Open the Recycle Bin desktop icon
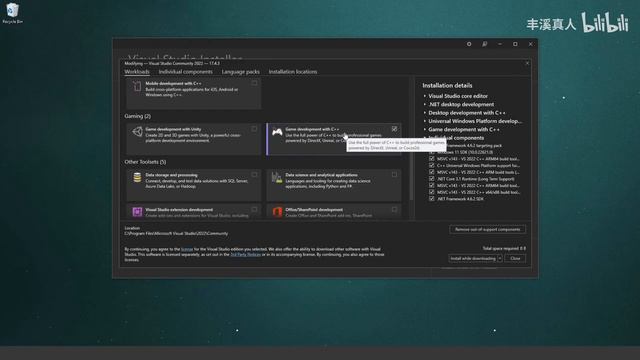 (12, 13)
